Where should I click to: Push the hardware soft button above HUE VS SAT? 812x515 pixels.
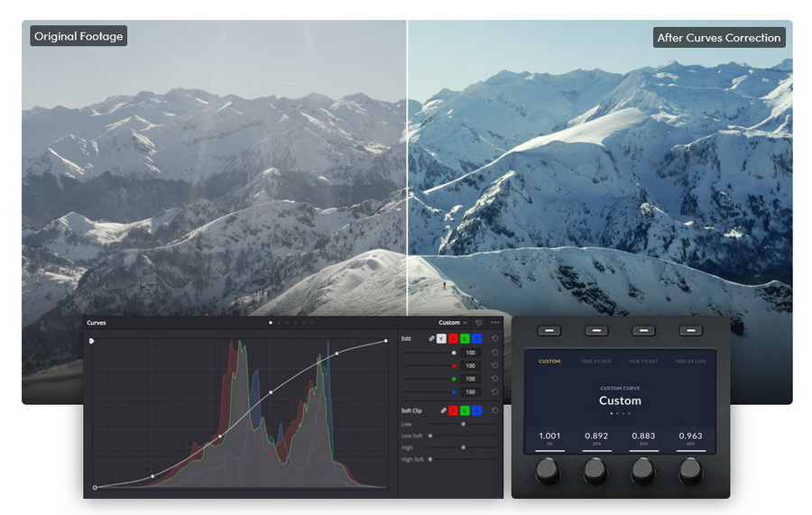pos(643,330)
